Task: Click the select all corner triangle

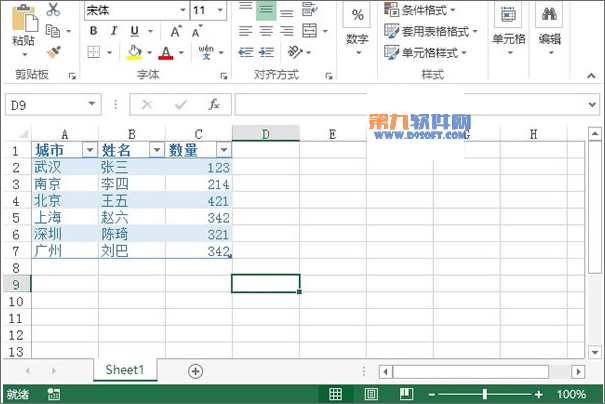Action: (x=23, y=134)
